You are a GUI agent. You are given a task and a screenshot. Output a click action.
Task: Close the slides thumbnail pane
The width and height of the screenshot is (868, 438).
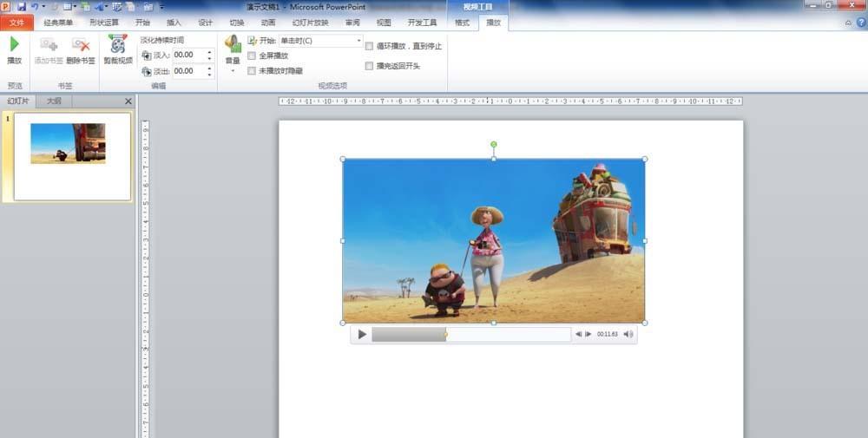coord(128,101)
